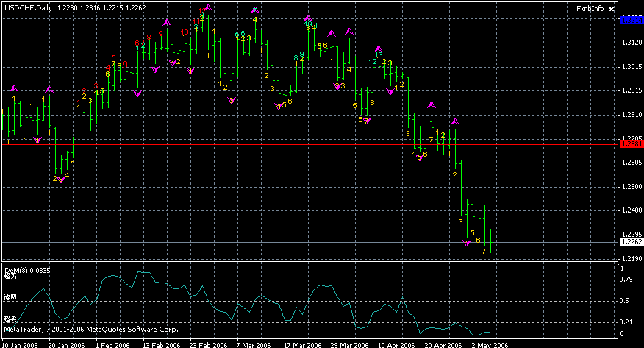Click the leftmost magenta up-arrow fractal marker
This screenshot has width=644, height=348.
pos(13,89)
